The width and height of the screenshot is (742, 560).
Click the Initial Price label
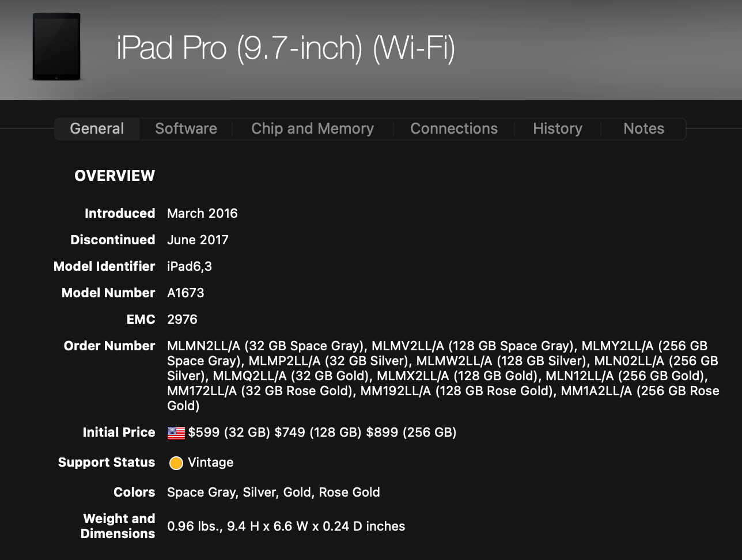pyautogui.click(x=119, y=432)
